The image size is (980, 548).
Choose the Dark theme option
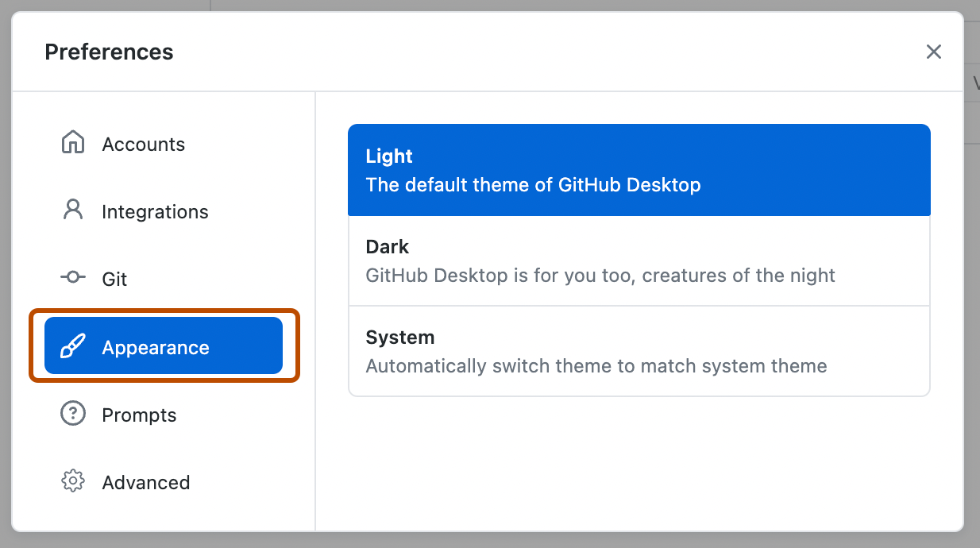639,260
